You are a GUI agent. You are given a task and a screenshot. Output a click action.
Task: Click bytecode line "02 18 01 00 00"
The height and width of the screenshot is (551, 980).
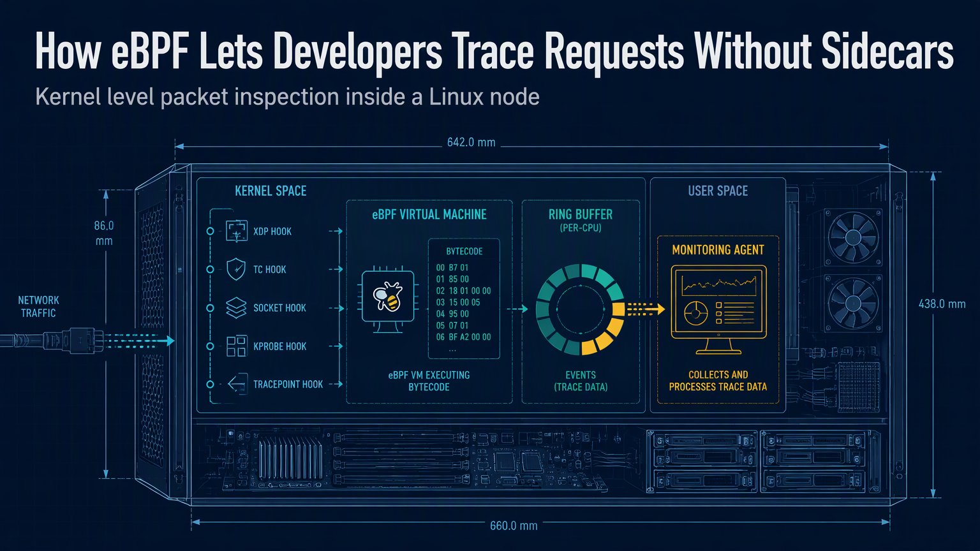[x=464, y=291]
